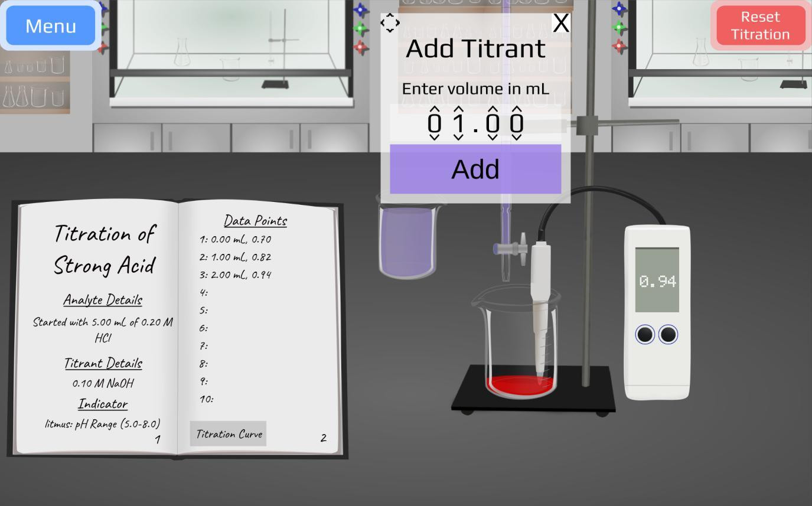The image size is (812, 506).
Task: Increment the ones digit of the volume
Action: (x=458, y=109)
